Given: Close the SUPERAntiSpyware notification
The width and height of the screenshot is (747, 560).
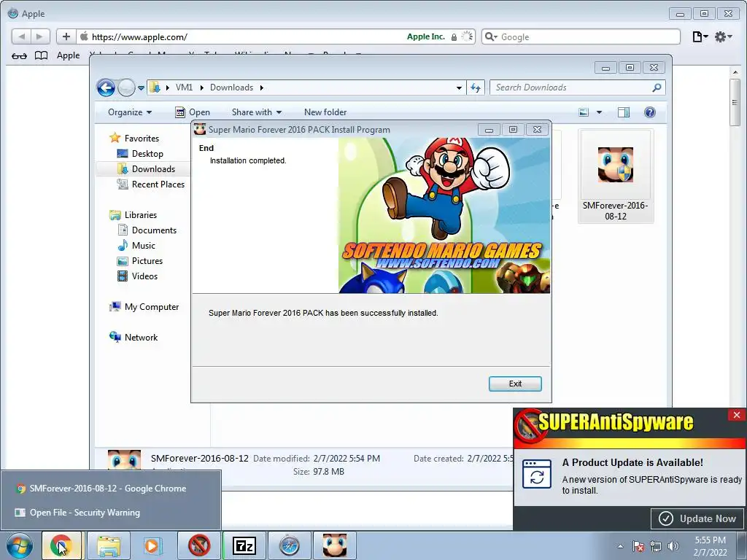Looking at the screenshot, I should (x=737, y=415).
